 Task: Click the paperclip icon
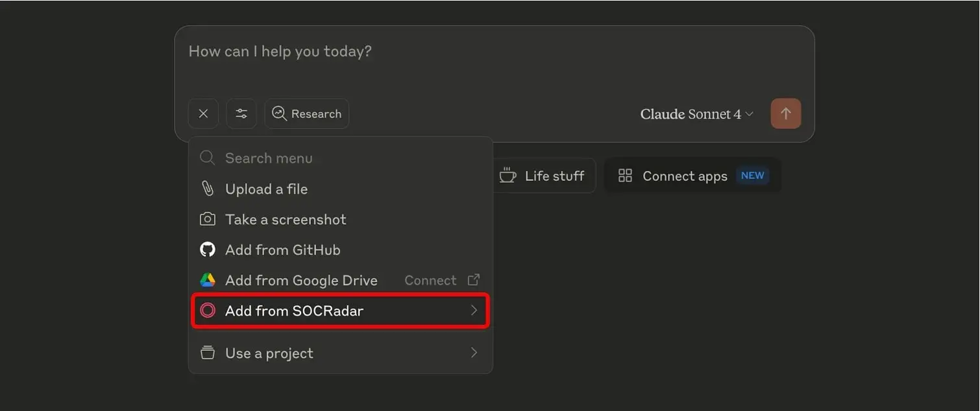[208, 189]
